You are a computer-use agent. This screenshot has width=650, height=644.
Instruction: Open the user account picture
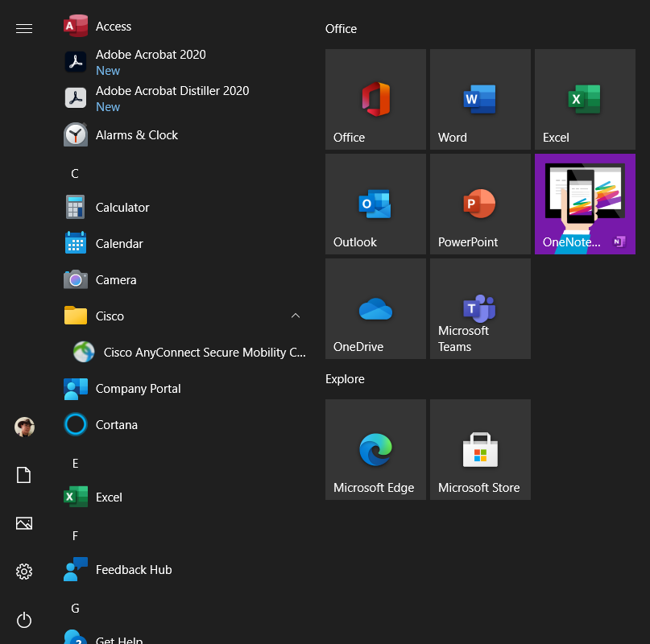click(24, 427)
